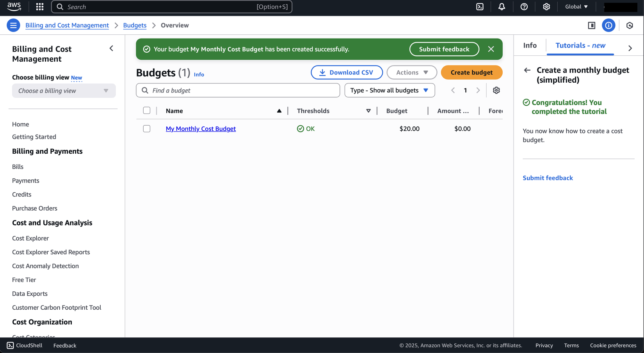Viewport: 644px width, 353px height.
Task: Launch CloudShell from the top bar icon
Action: click(x=480, y=7)
